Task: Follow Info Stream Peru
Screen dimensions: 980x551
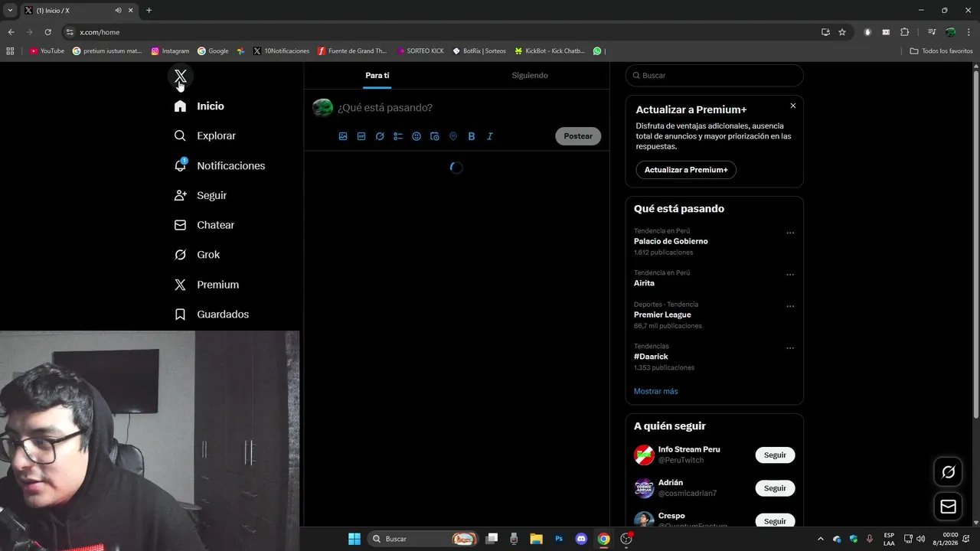Action: (x=775, y=455)
